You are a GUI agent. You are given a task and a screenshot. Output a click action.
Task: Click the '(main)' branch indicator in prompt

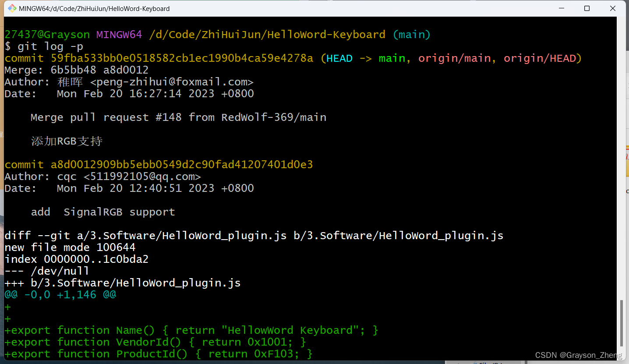pyautogui.click(x=412, y=35)
